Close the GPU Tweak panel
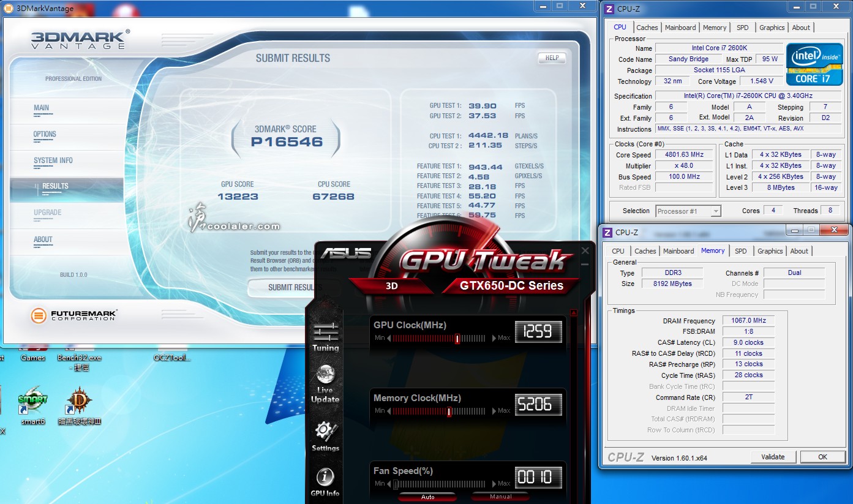The image size is (853, 504). tap(585, 250)
